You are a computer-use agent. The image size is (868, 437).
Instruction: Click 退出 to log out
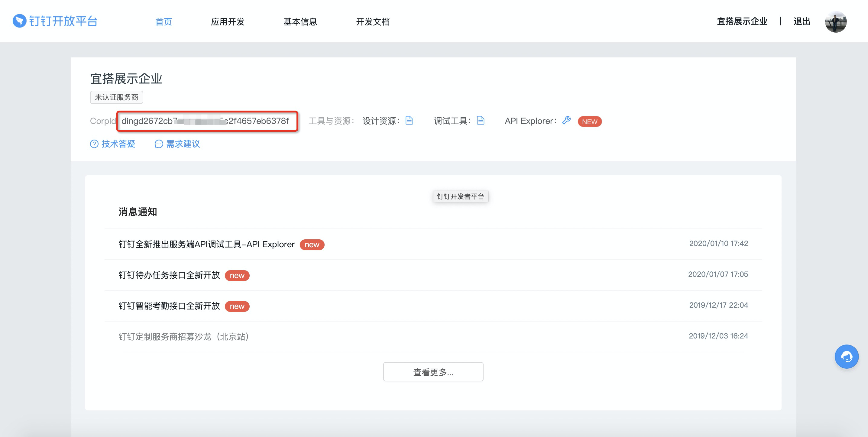coord(802,21)
